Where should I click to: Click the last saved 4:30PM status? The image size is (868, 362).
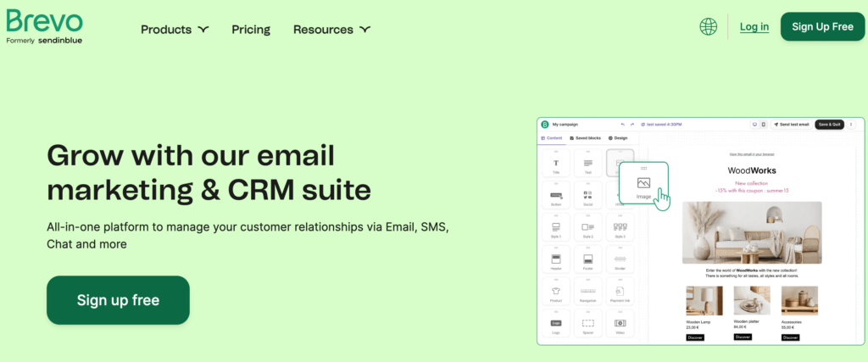tap(661, 125)
